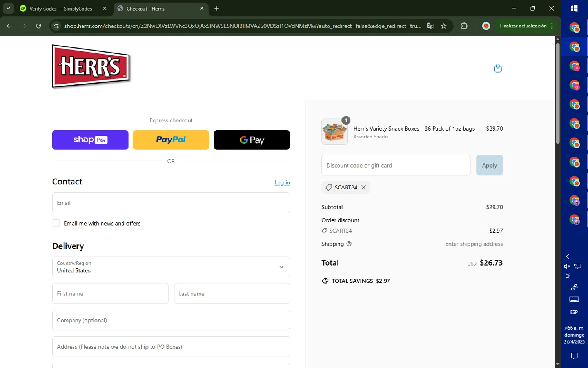Open the shopping bag cart icon
The width and height of the screenshot is (588, 368).
pyautogui.click(x=498, y=68)
